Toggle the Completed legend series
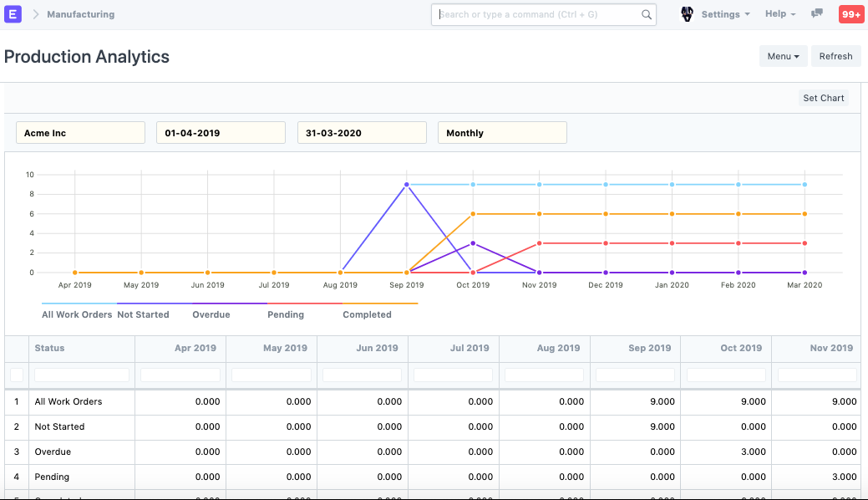 pyautogui.click(x=367, y=314)
